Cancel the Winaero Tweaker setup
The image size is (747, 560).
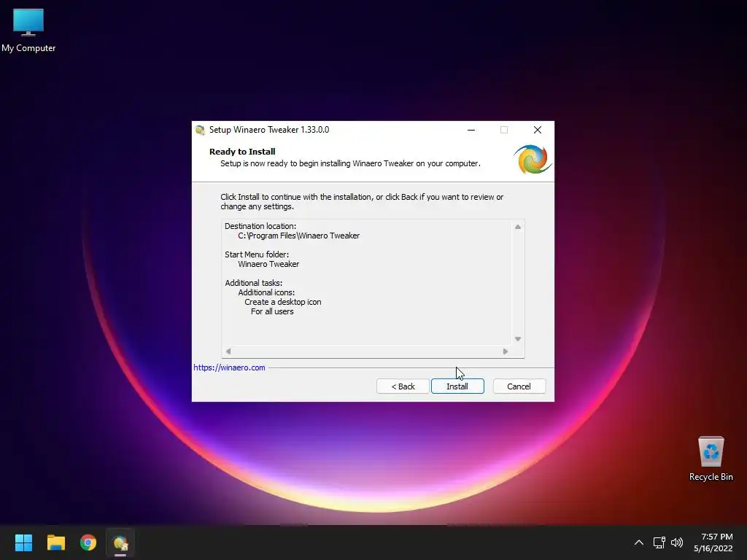pos(519,386)
